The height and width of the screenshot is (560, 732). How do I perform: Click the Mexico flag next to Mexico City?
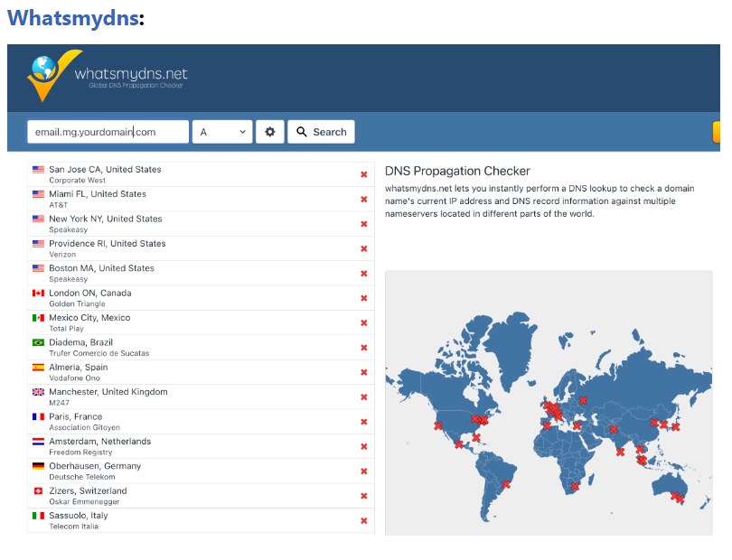click(x=38, y=318)
